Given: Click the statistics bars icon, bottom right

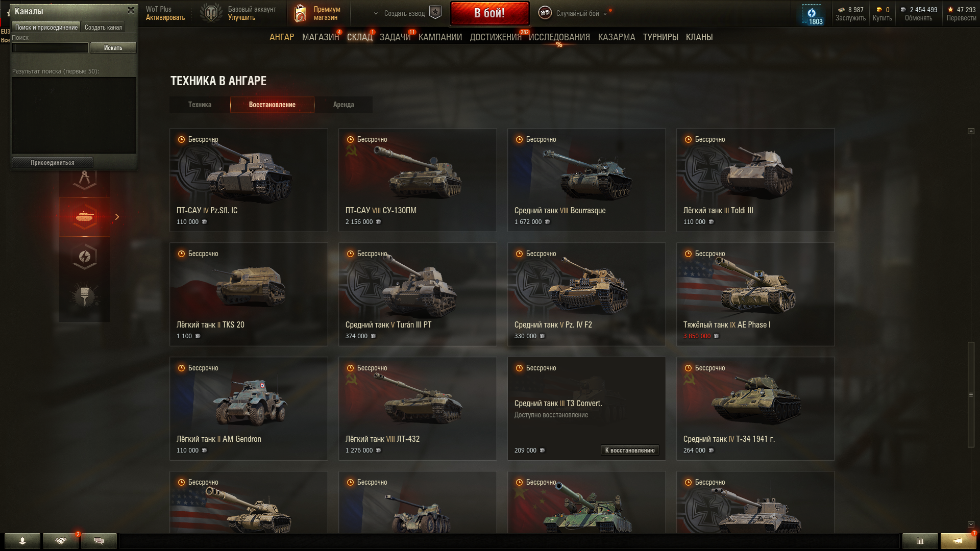Looking at the screenshot, I should [x=920, y=541].
